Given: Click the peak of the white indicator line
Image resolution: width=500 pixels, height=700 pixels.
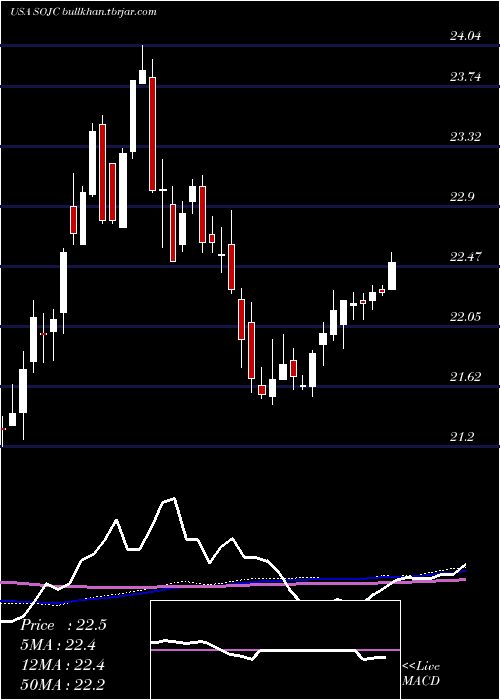Looking at the screenshot, I should (x=174, y=498).
